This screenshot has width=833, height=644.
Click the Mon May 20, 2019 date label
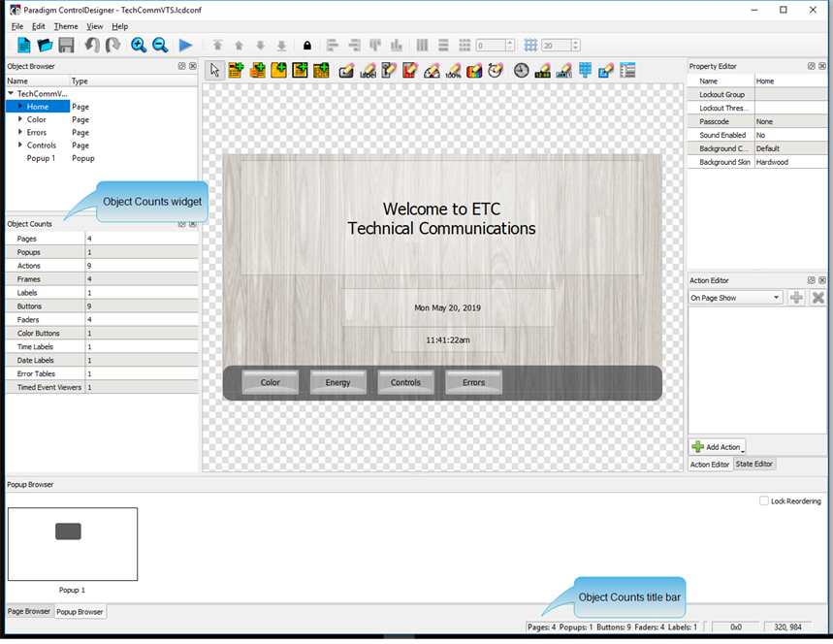tap(447, 307)
